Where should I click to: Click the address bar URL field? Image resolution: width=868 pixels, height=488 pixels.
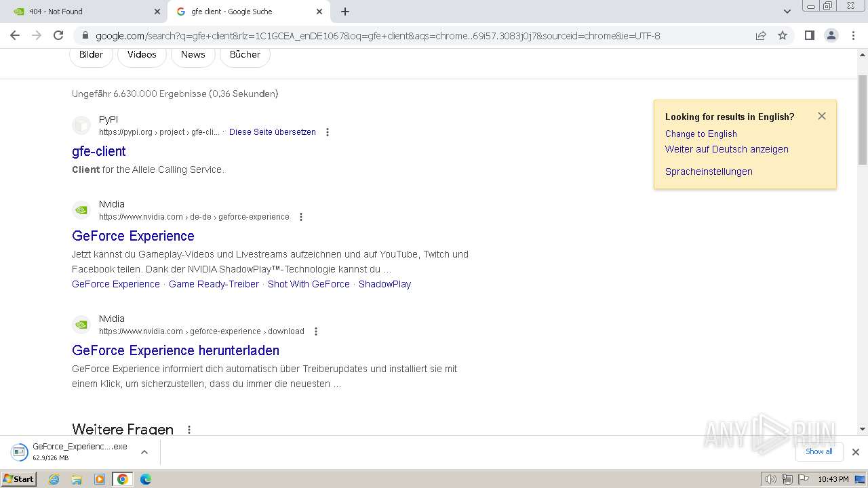click(378, 36)
